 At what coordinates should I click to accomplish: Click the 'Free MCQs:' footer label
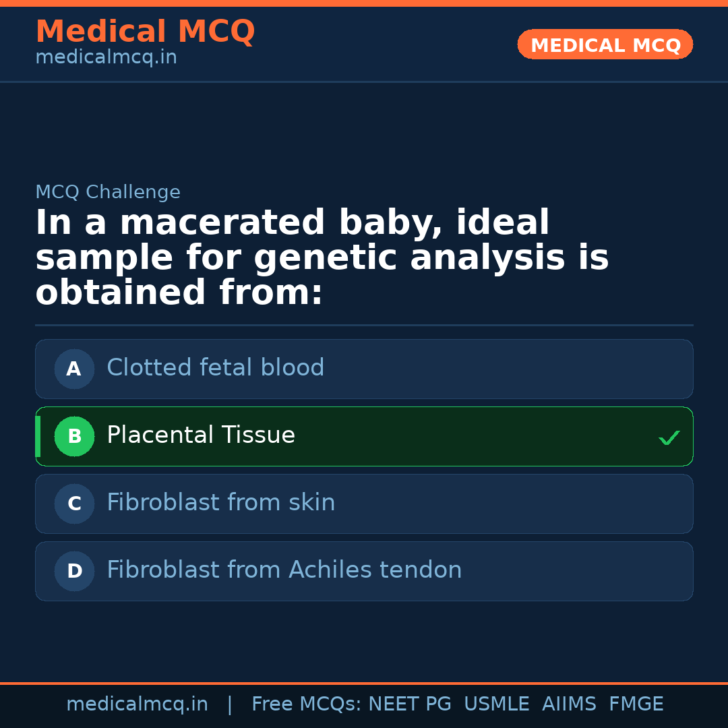307,704
